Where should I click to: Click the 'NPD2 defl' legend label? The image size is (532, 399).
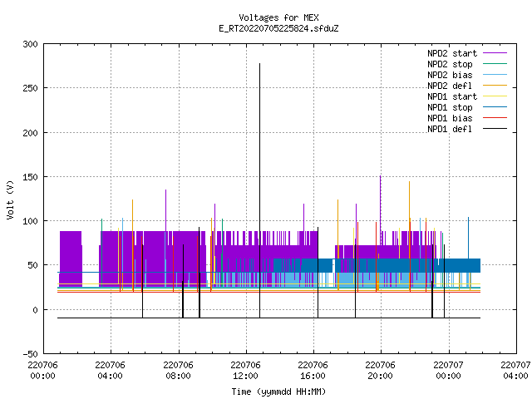point(450,86)
